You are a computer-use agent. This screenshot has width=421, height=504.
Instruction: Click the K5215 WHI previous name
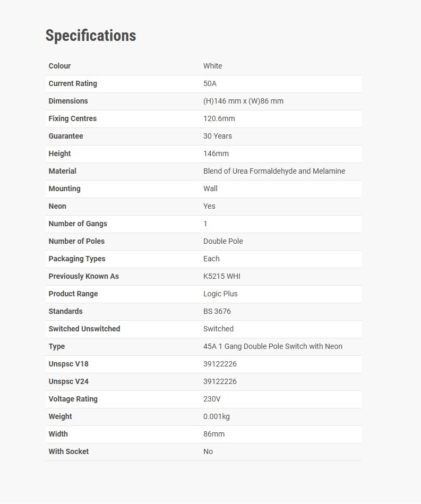[x=222, y=276]
